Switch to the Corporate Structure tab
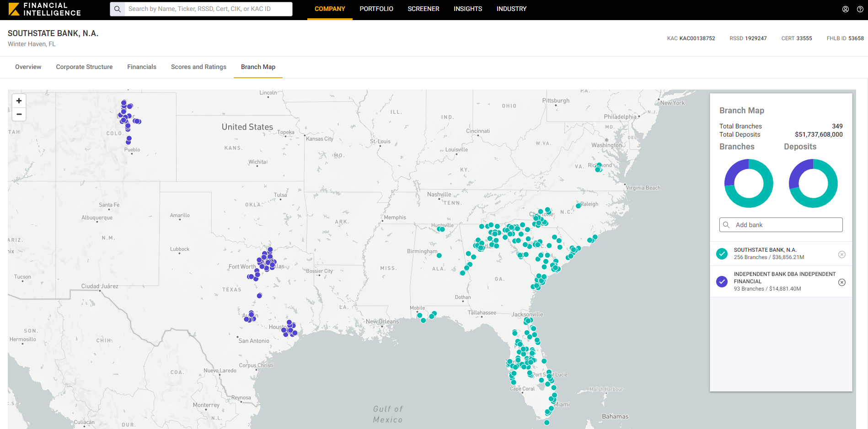Viewport: 868px width, 429px height. 84,67
